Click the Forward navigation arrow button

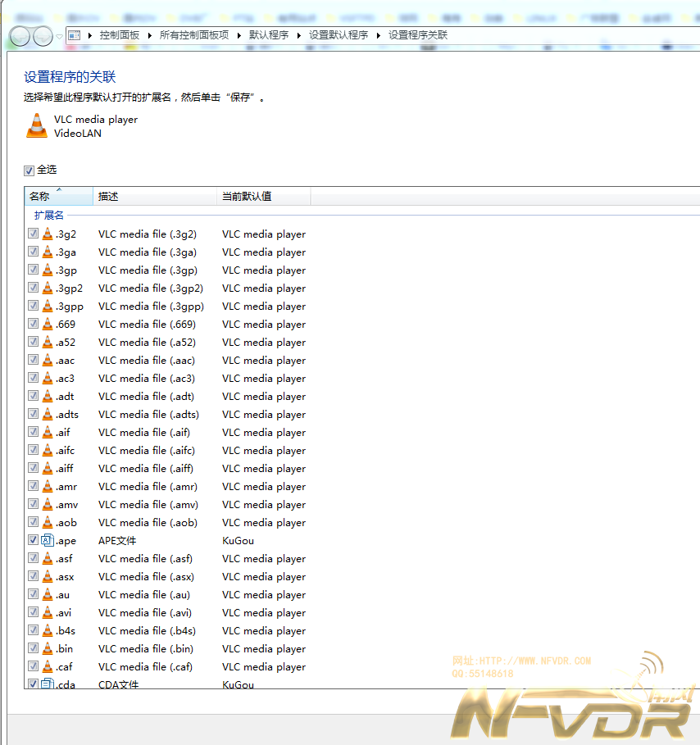[x=42, y=36]
